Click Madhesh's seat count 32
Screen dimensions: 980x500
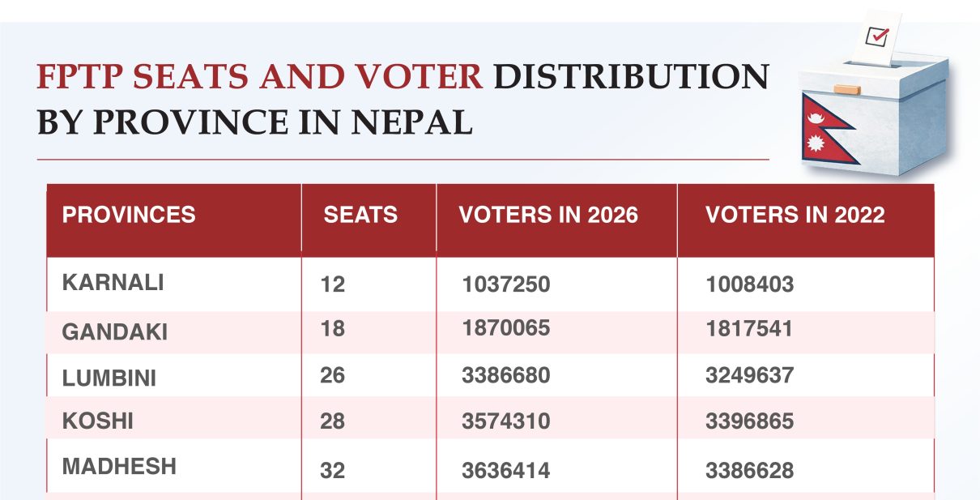click(332, 469)
